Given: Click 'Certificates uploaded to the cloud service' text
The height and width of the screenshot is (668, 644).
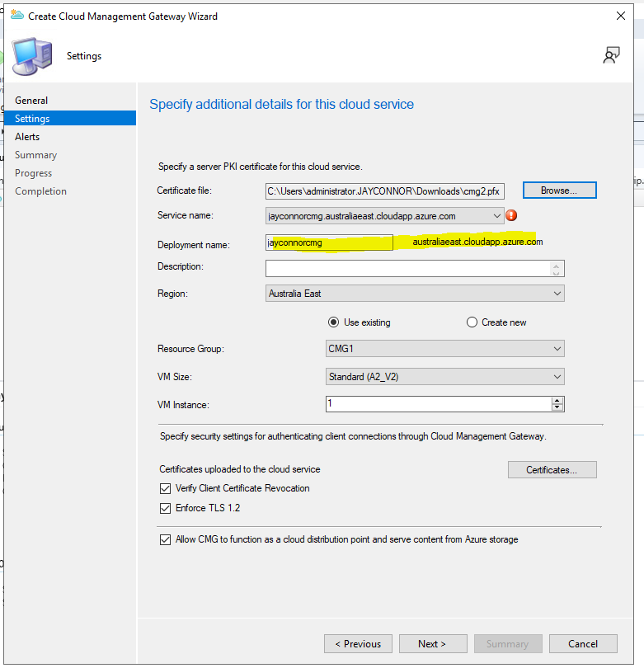Looking at the screenshot, I should pos(240,469).
